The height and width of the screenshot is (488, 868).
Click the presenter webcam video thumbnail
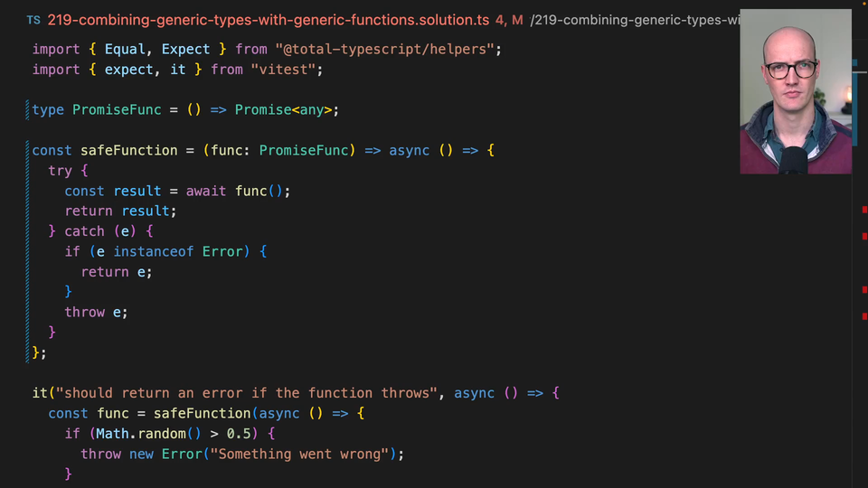[796, 91]
